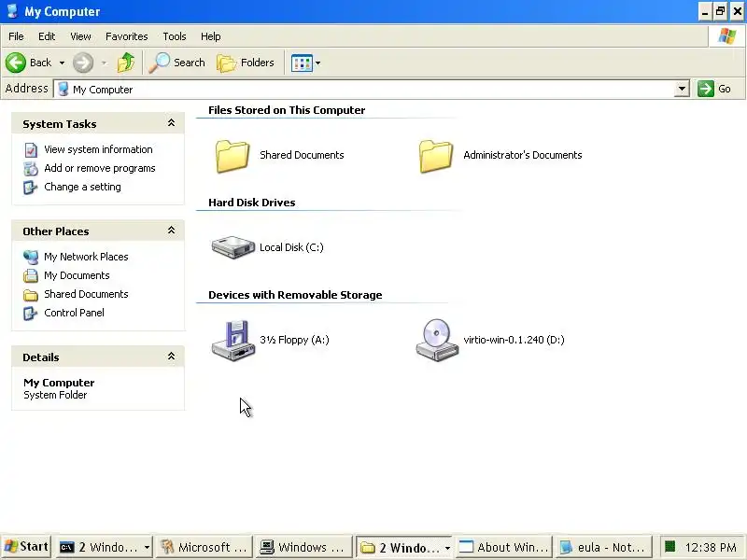
Task: Open the Edit menu
Action: tap(47, 36)
